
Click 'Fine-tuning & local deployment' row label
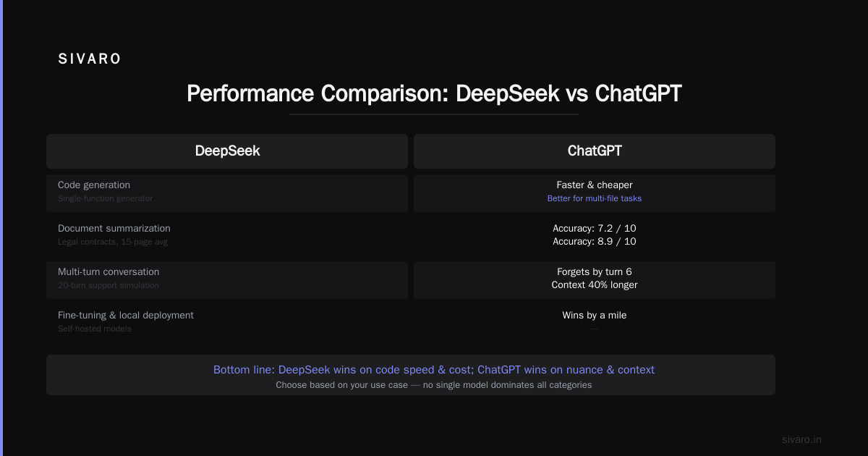point(126,316)
